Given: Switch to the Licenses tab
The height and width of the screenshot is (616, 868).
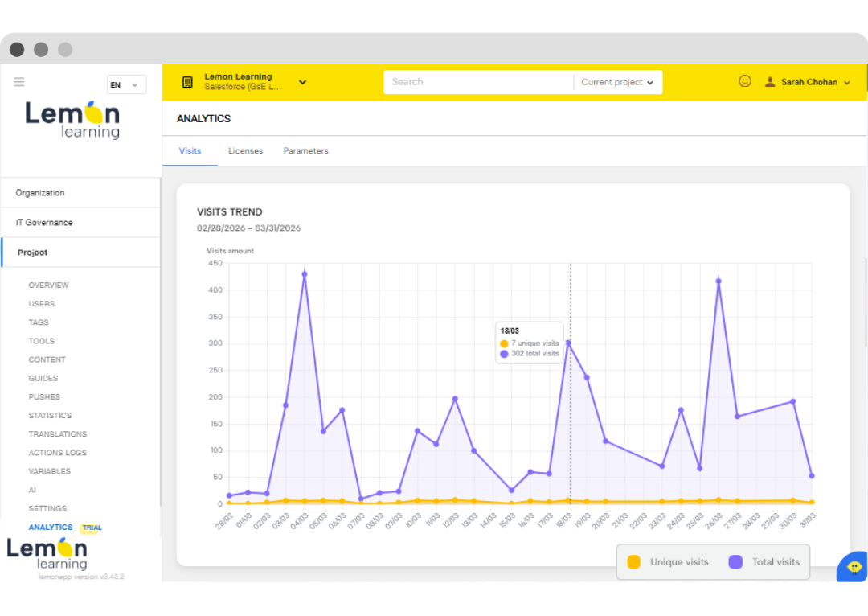Looking at the screenshot, I should 245,150.
